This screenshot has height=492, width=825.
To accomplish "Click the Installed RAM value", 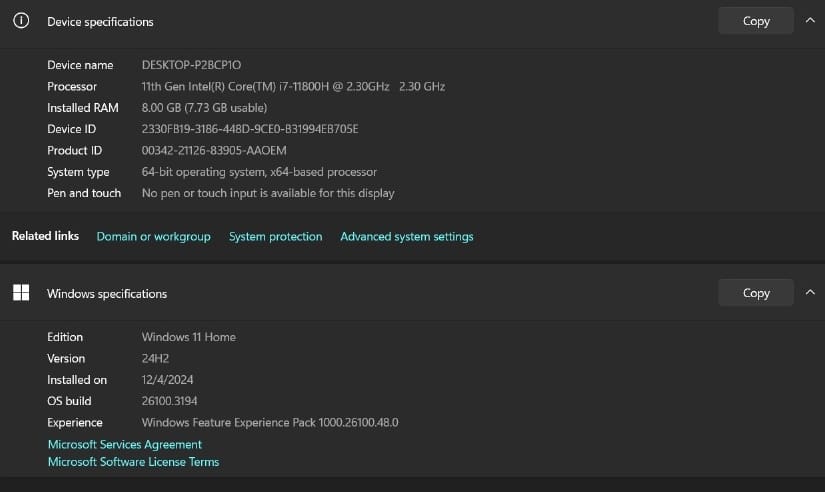I will click(x=204, y=108).
